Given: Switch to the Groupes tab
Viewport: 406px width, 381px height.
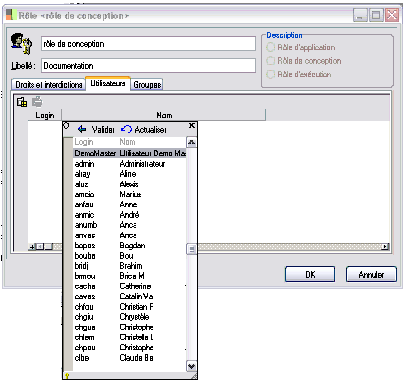Looking at the screenshot, I should point(147,85).
